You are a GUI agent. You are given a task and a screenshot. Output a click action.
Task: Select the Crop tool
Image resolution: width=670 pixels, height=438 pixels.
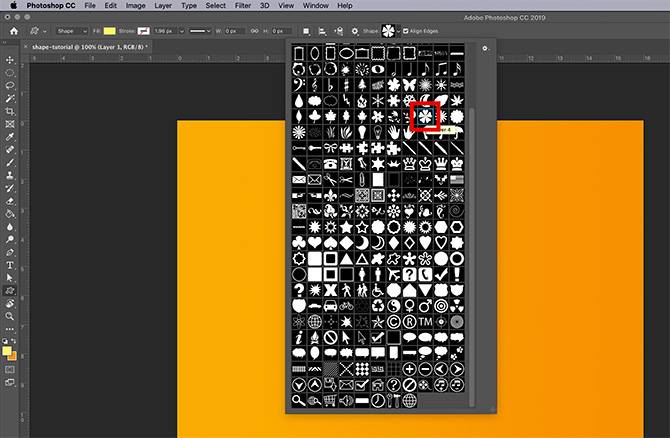[9, 111]
